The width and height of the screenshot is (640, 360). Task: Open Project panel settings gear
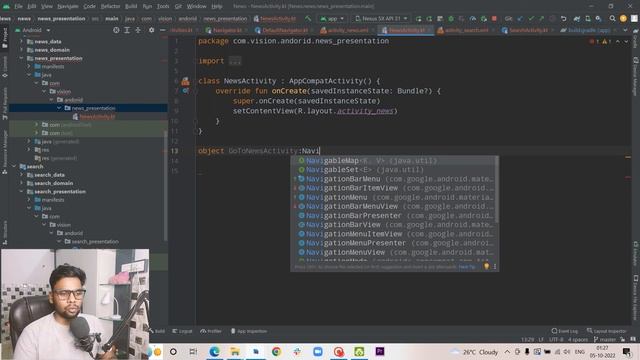tap(151, 30)
